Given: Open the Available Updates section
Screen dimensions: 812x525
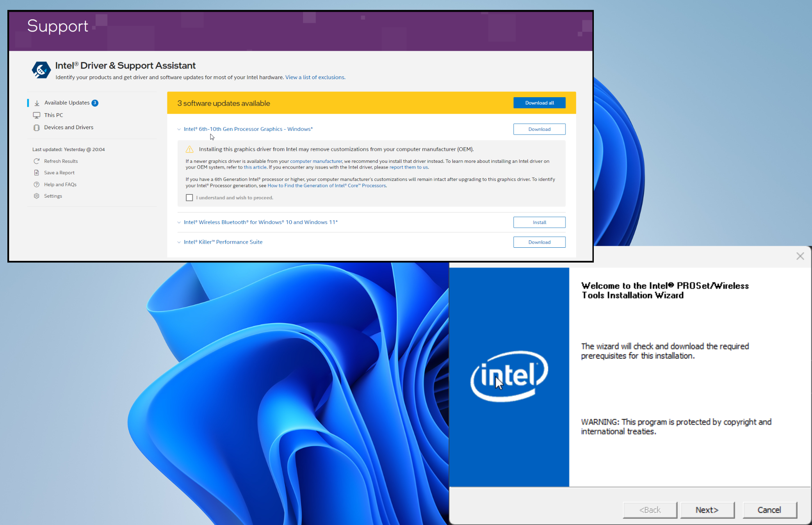Looking at the screenshot, I should click(x=67, y=103).
